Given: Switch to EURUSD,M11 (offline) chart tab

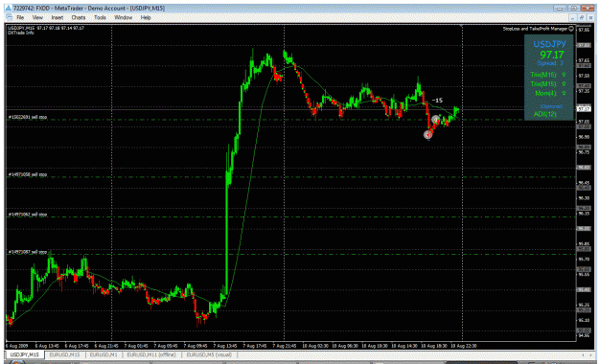Looking at the screenshot, I should [x=151, y=354].
